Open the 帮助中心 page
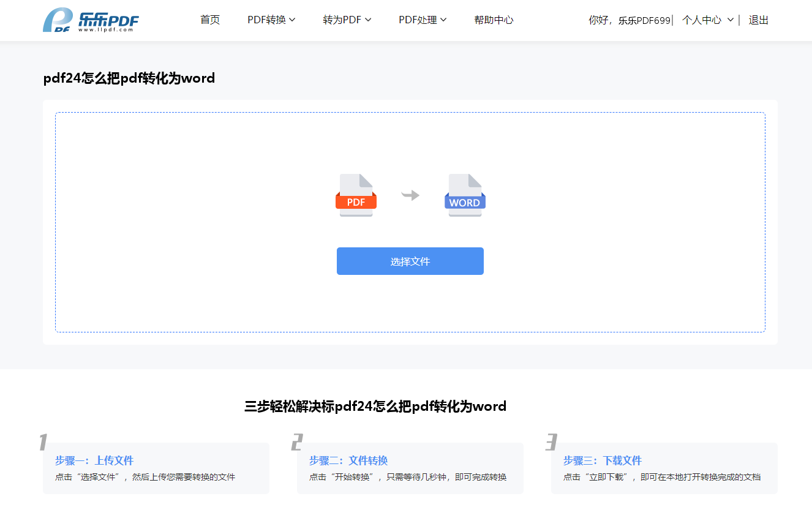 pyautogui.click(x=494, y=20)
